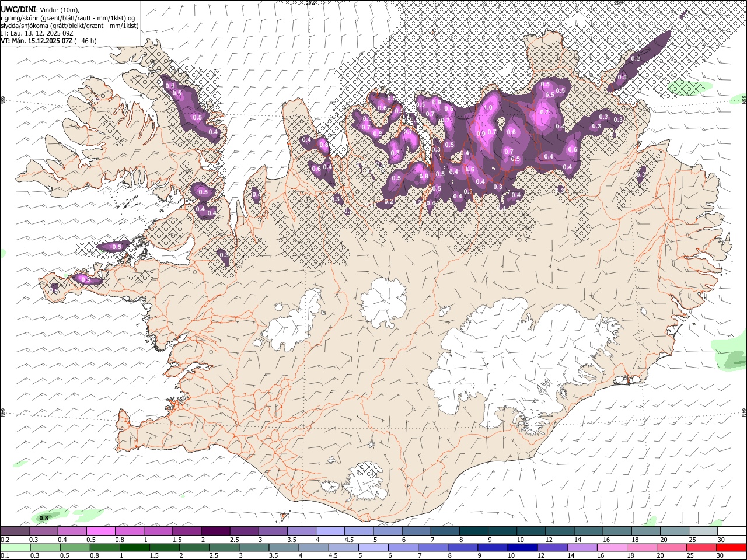This screenshot has height=560, width=747.
Task: Pick the darkest purple 2–2.5 snow legend swatch
Action: tap(215, 531)
